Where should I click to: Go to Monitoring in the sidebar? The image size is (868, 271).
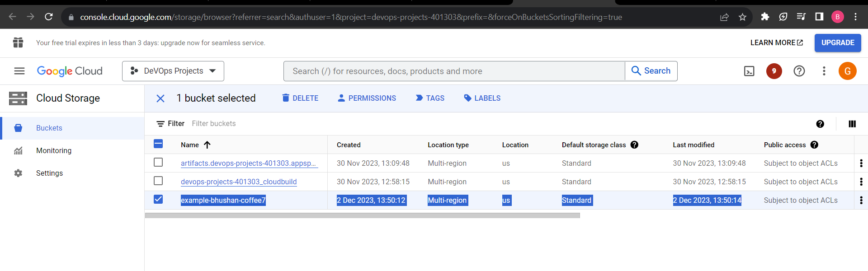pyautogui.click(x=54, y=150)
